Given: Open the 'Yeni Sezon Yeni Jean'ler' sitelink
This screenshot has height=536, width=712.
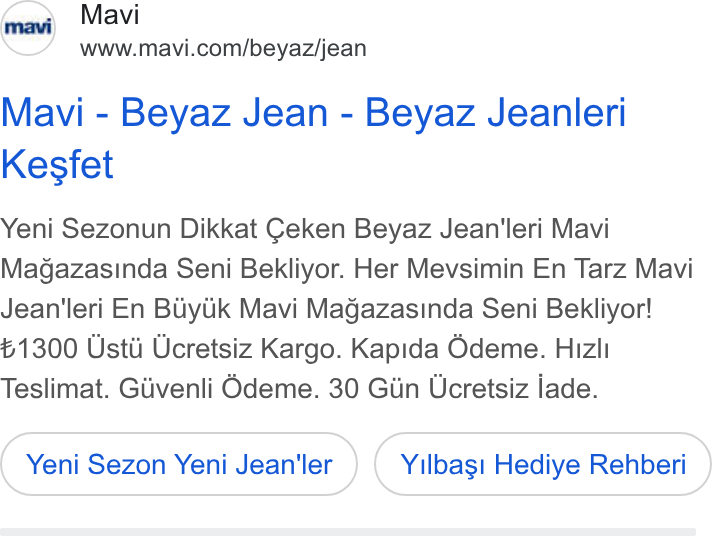Looking at the screenshot, I should pos(179,464).
